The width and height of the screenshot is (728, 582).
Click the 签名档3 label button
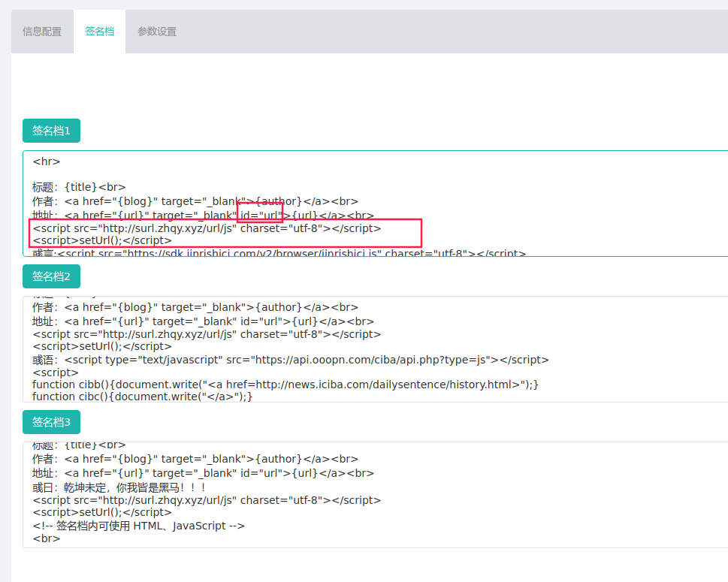[51, 423]
